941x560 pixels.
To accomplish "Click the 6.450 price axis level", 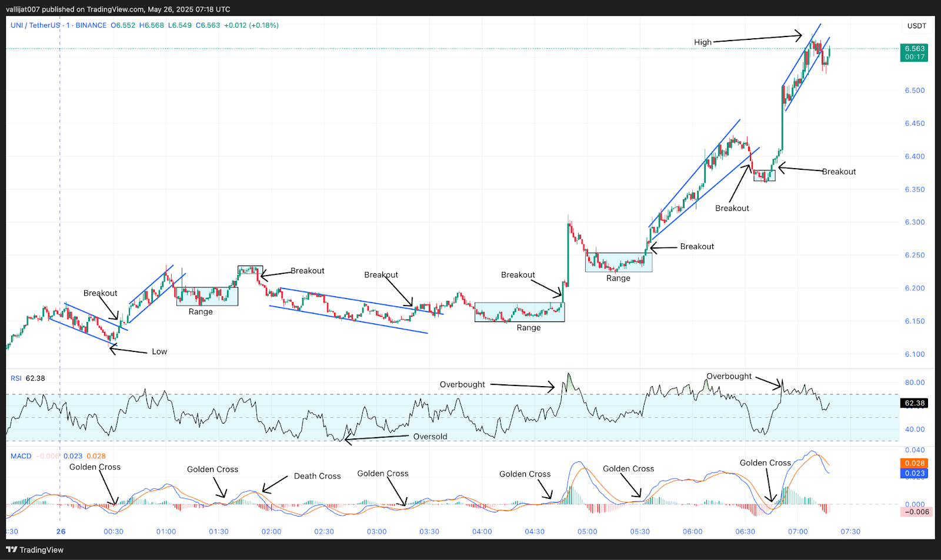I will (x=915, y=123).
